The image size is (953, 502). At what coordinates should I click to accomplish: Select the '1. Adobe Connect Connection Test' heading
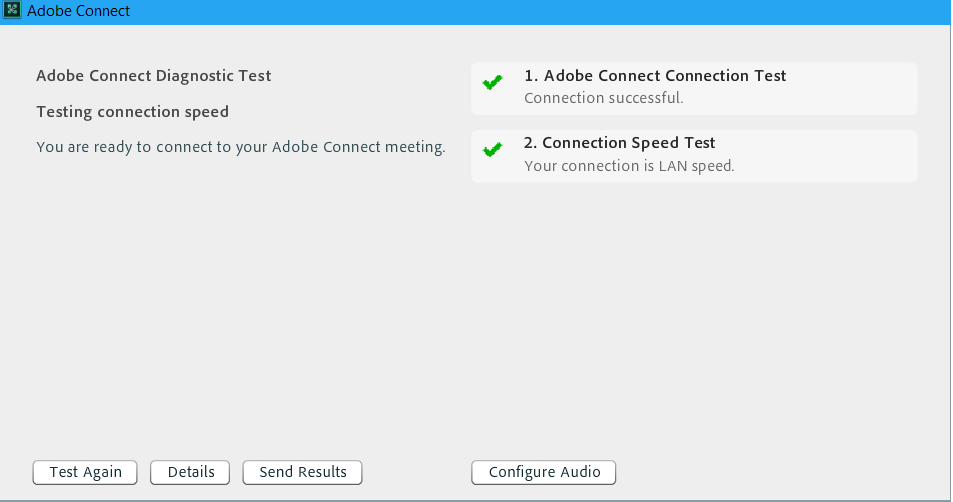click(x=655, y=75)
